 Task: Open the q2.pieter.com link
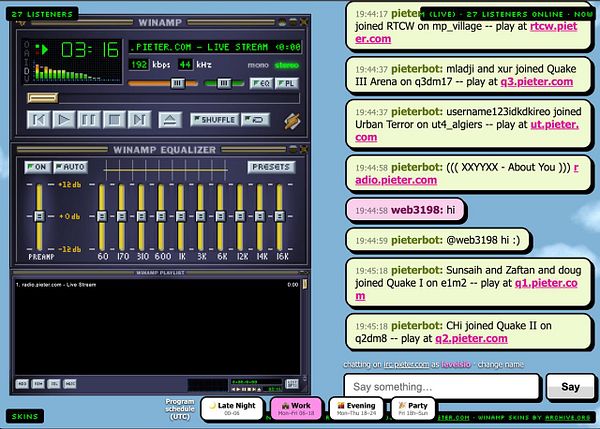(x=471, y=339)
